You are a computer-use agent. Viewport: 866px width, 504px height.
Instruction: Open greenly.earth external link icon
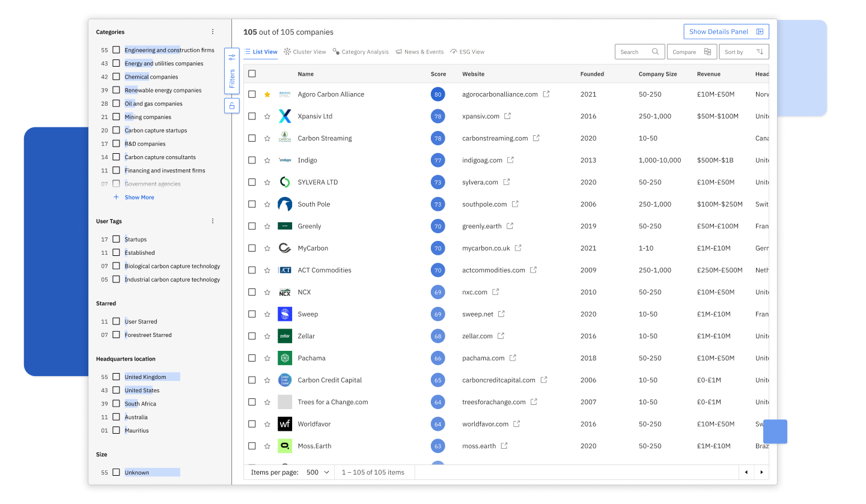point(510,226)
